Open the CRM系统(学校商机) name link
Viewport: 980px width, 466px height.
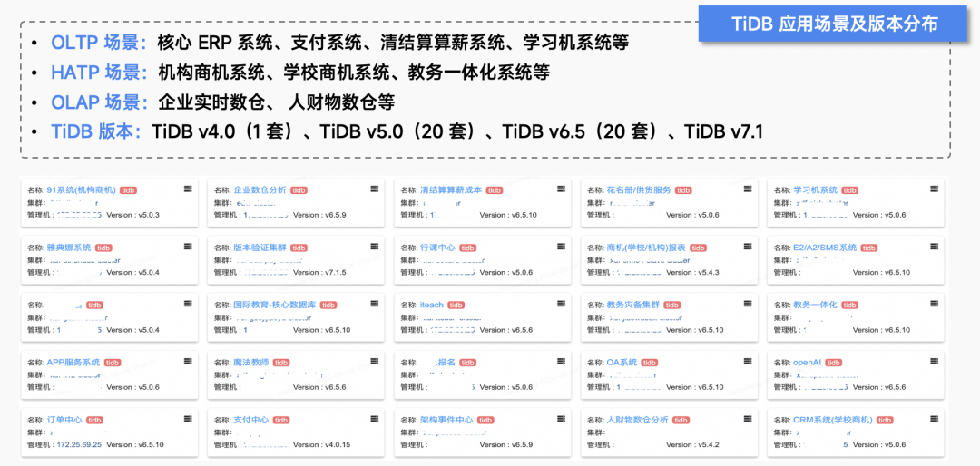(832, 421)
